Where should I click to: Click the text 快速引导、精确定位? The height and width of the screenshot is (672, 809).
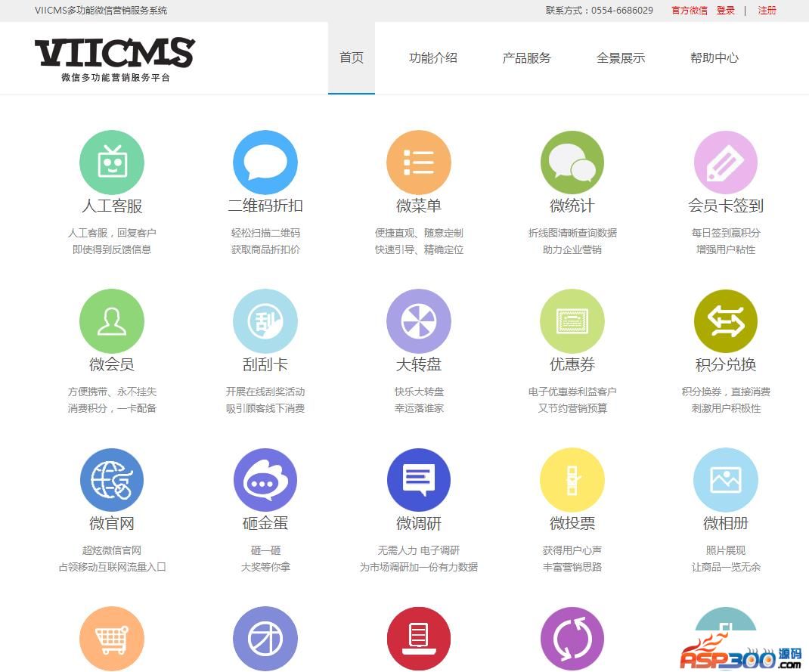pyautogui.click(x=419, y=249)
